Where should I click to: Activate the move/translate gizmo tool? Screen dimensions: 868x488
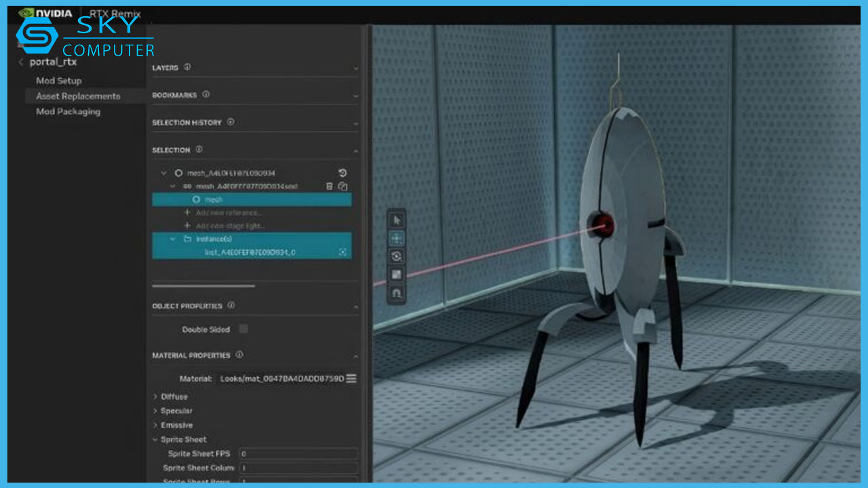point(397,239)
